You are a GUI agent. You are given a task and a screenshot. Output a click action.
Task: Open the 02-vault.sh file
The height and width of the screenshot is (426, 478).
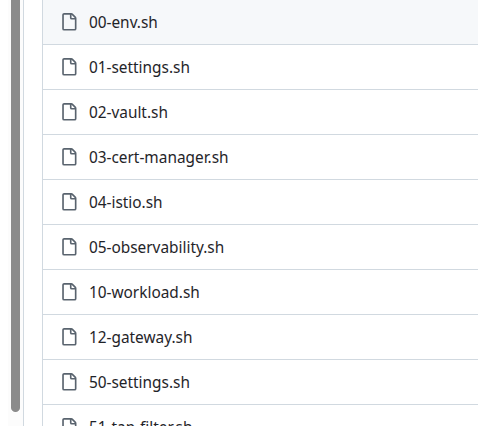tap(128, 113)
